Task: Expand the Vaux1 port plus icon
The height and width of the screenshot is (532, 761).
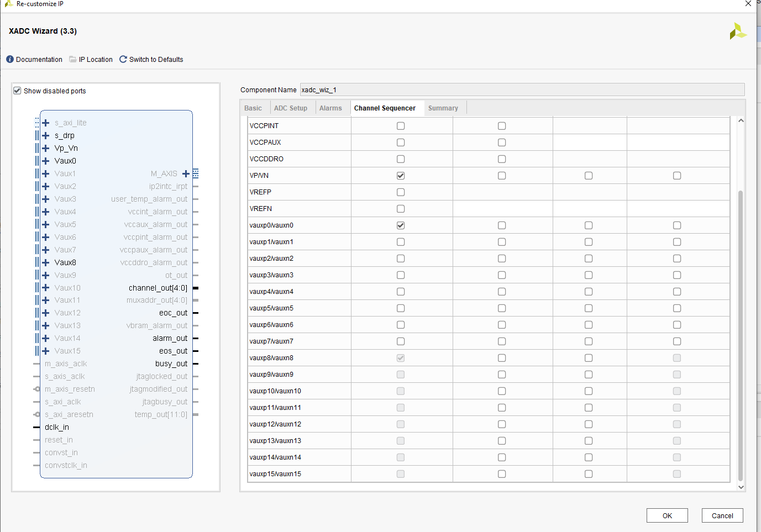Action: 46,173
